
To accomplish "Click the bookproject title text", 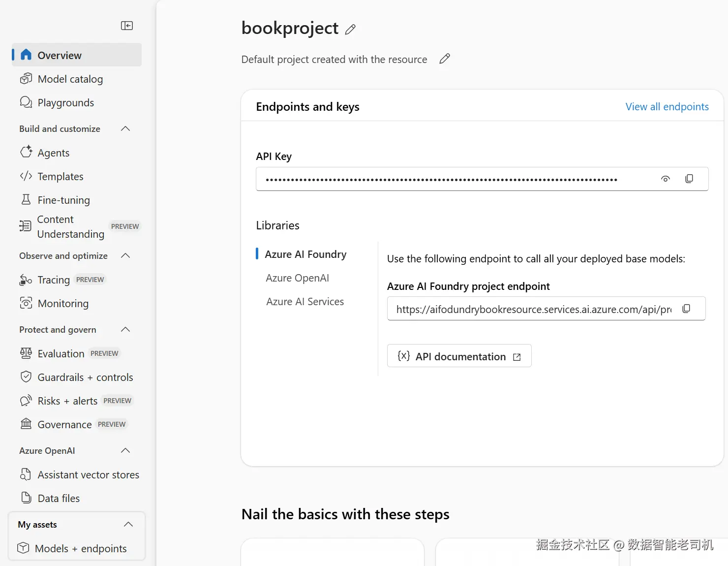I will (290, 29).
